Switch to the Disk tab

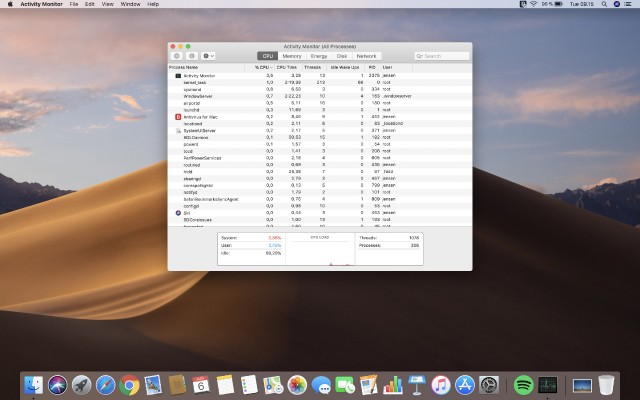[342, 56]
